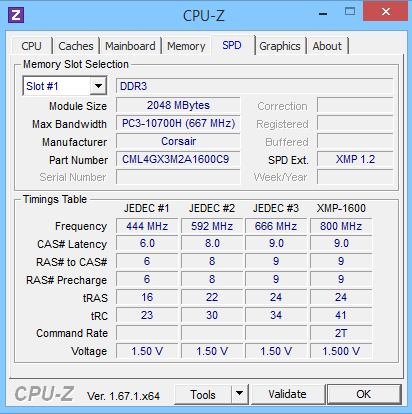Click the CPU-Z purple Z icon

pos(16,15)
